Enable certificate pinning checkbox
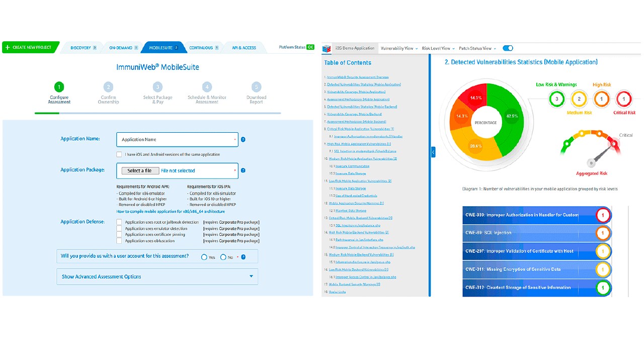The image size is (644, 362). [x=119, y=235]
